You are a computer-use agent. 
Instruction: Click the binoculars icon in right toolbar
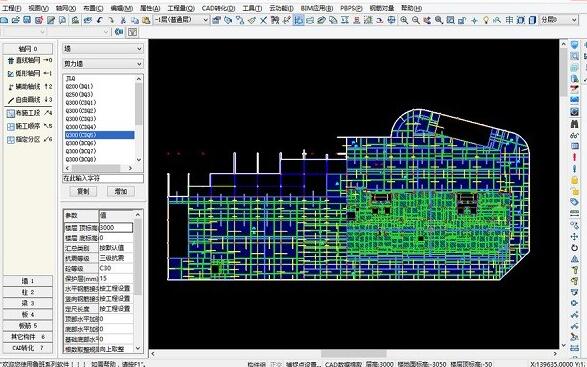[x=574, y=124]
